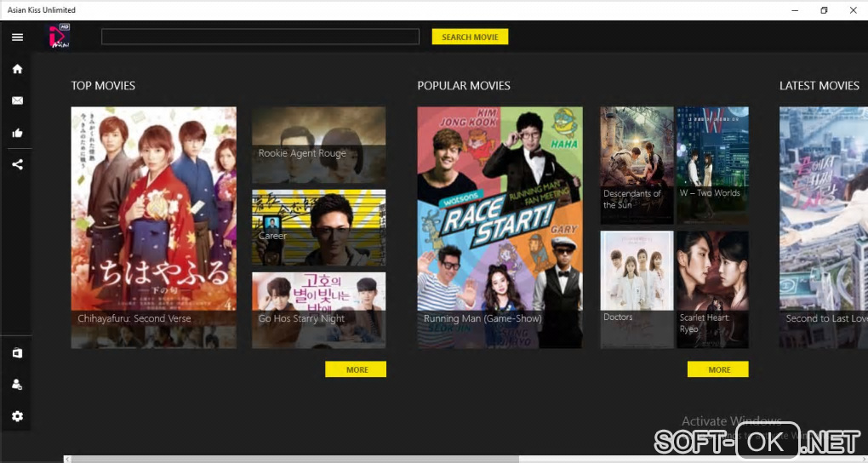The width and height of the screenshot is (868, 463).
Task: Click the Asian Kiss app logo
Action: [59, 37]
